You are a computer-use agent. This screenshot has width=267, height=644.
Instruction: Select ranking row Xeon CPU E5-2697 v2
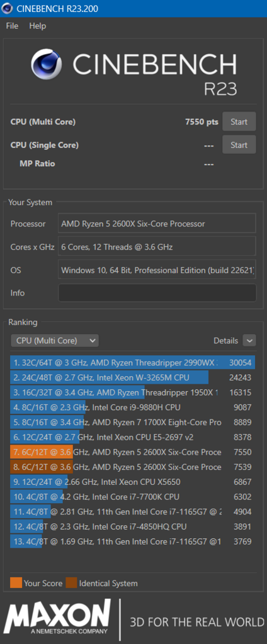(132, 438)
